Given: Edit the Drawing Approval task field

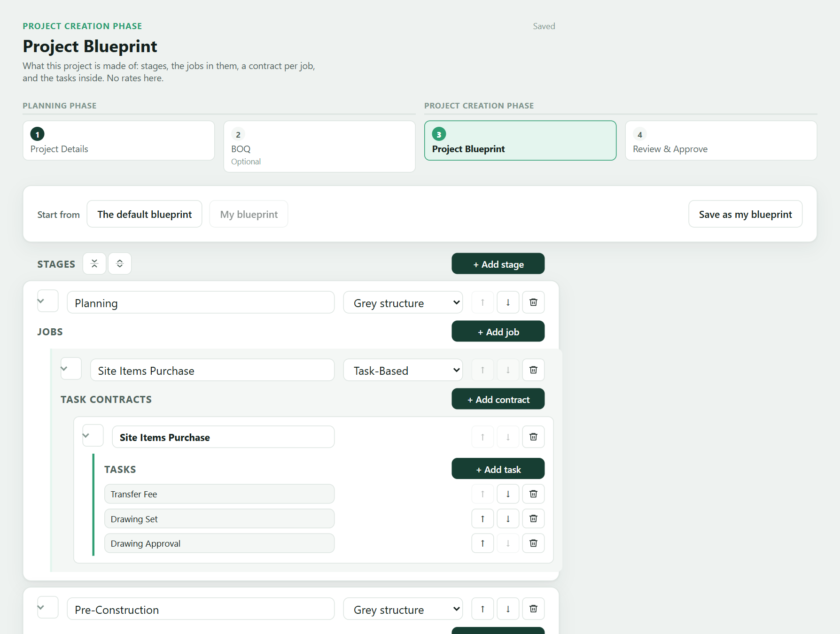Looking at the screenshot, I should 219,543.
